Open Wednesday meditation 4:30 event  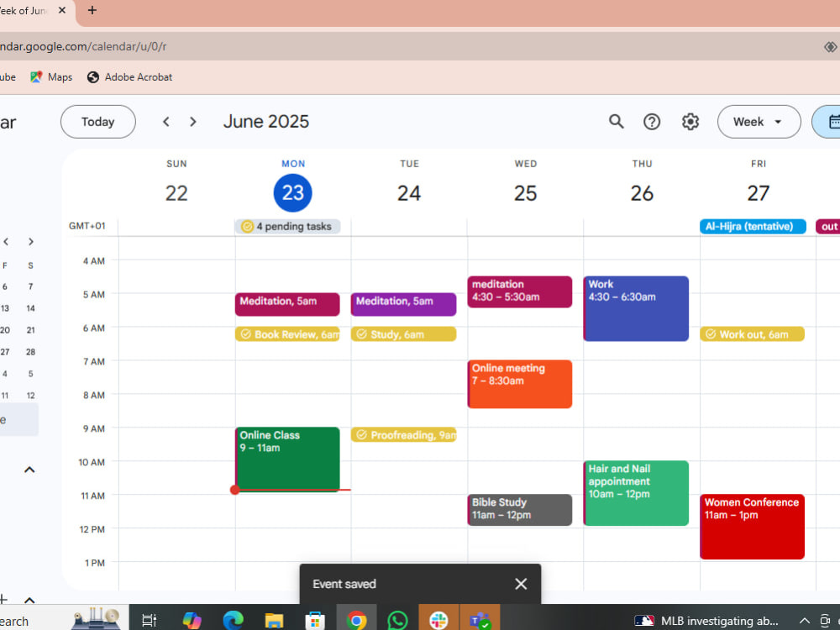pos(520,291)
